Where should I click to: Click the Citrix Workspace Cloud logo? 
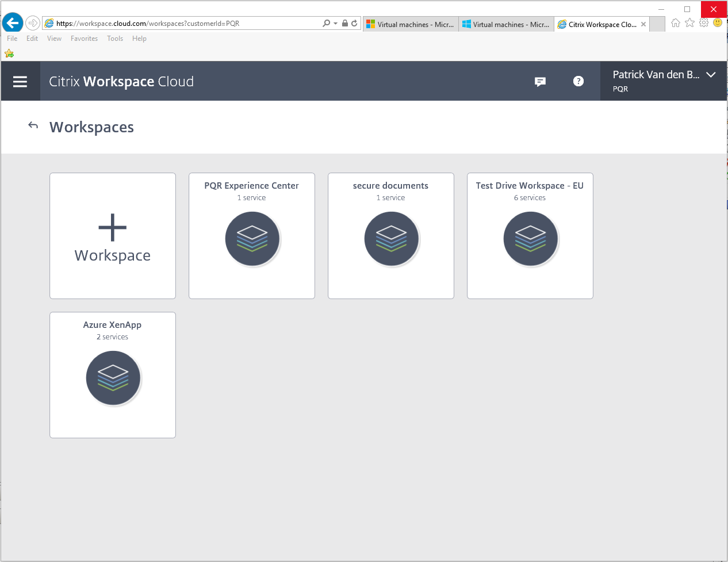[121, 82]
